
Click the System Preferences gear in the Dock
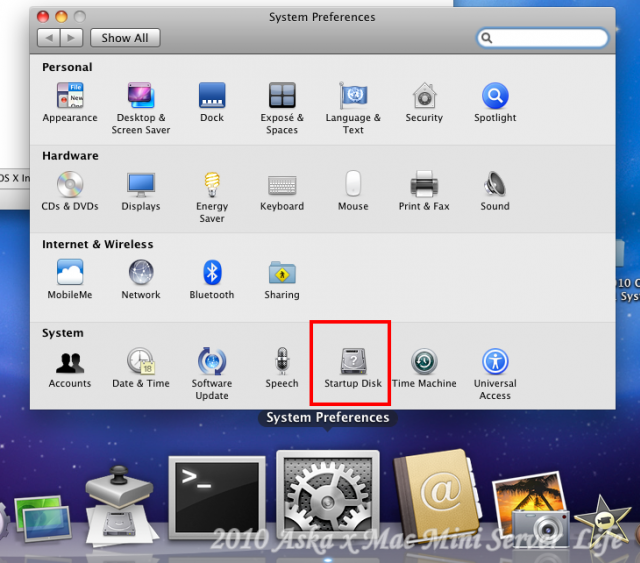(328, 494)
